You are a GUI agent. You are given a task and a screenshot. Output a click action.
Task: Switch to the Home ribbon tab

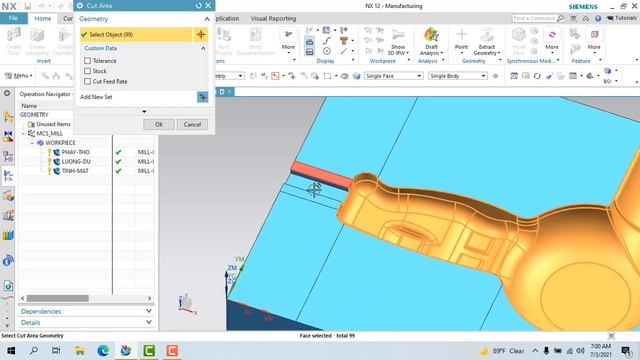[x=42, y=18]
